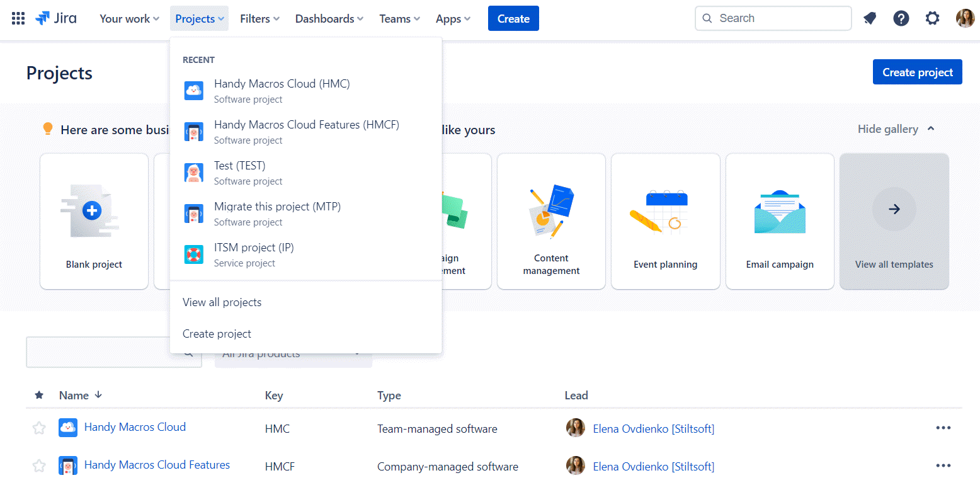Select the Event planning template card
Viewport: 980px width, 485px height.
click(x=666, y=221)
